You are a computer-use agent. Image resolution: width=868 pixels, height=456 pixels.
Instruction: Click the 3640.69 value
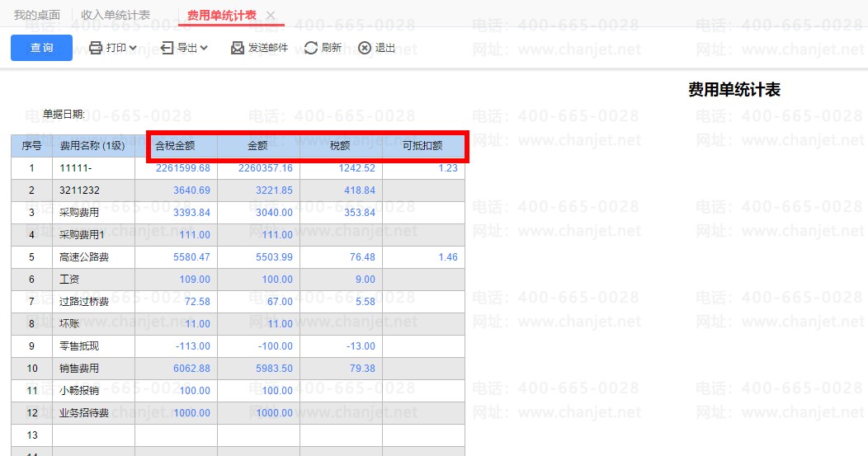[x=191, y=190]
